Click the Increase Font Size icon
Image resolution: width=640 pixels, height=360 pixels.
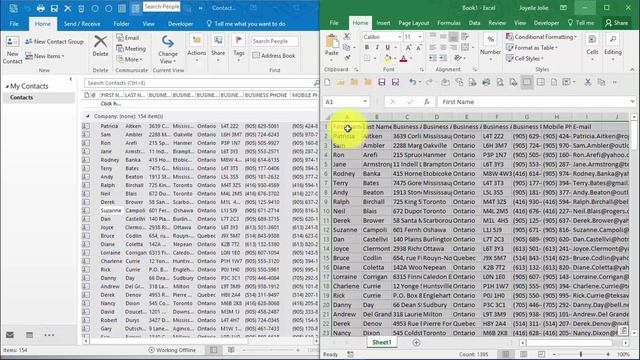408,47
